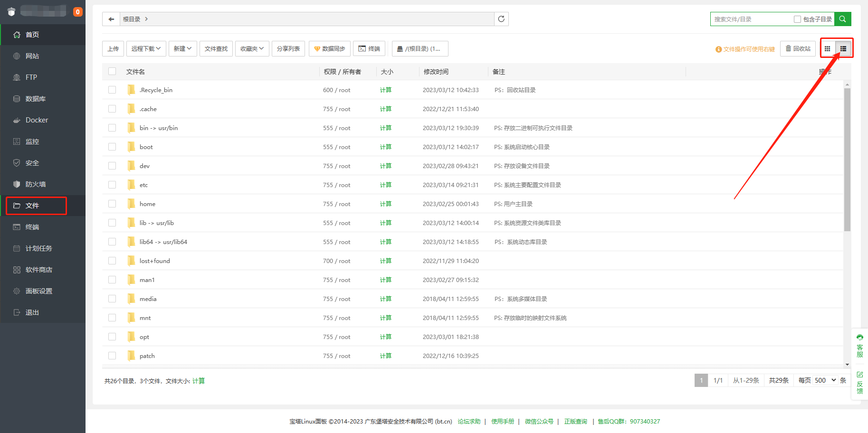Click the green search magnifier button
Image resolution: width=868 pixels, height=433 pixels.
point(842,19)
